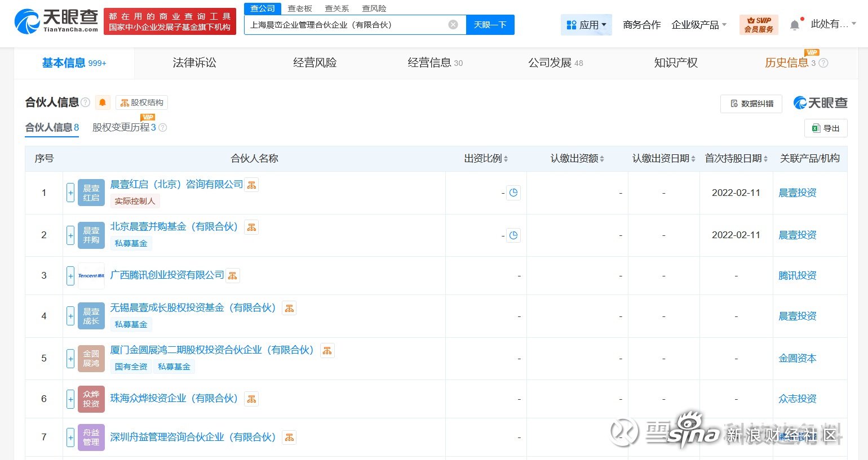Open the 经营风险 tab

pyautogui.click(x=315, y=63)
